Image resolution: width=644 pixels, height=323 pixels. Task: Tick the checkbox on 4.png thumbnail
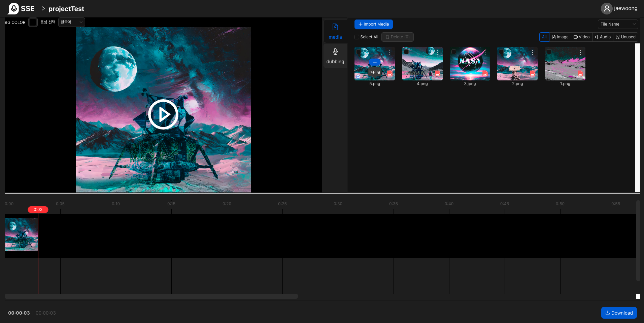tap(406, 52)
